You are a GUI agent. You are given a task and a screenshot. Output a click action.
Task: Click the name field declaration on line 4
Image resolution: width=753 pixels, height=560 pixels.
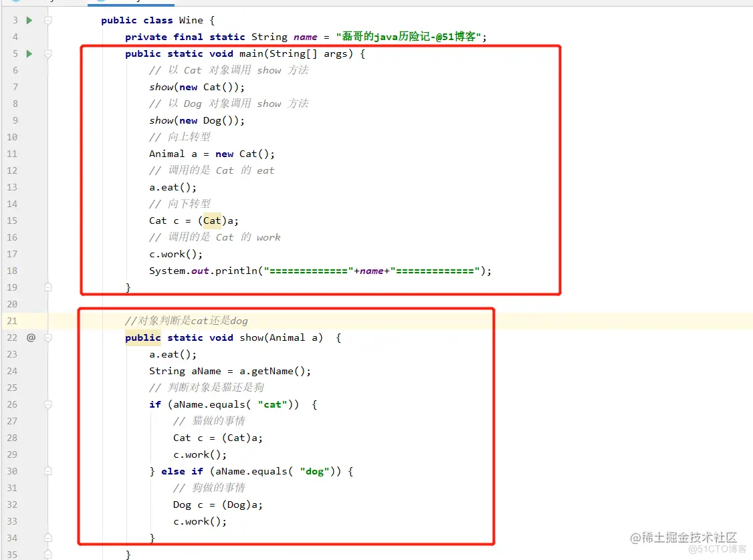click(x=306, y=37)
